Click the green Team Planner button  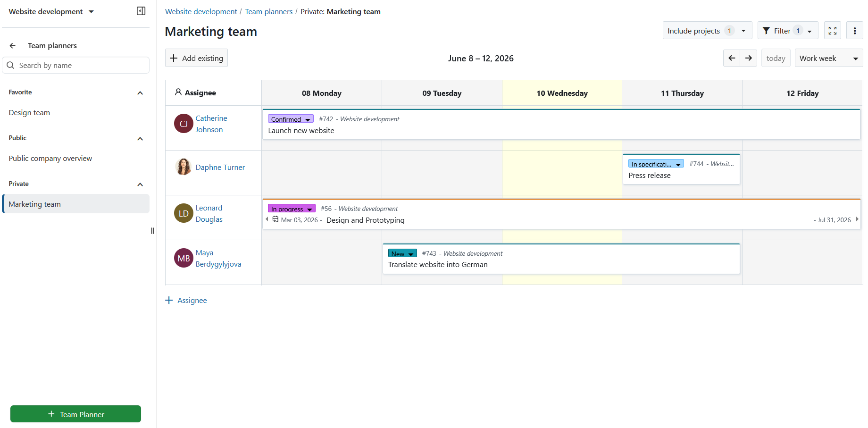coord(75,414)
